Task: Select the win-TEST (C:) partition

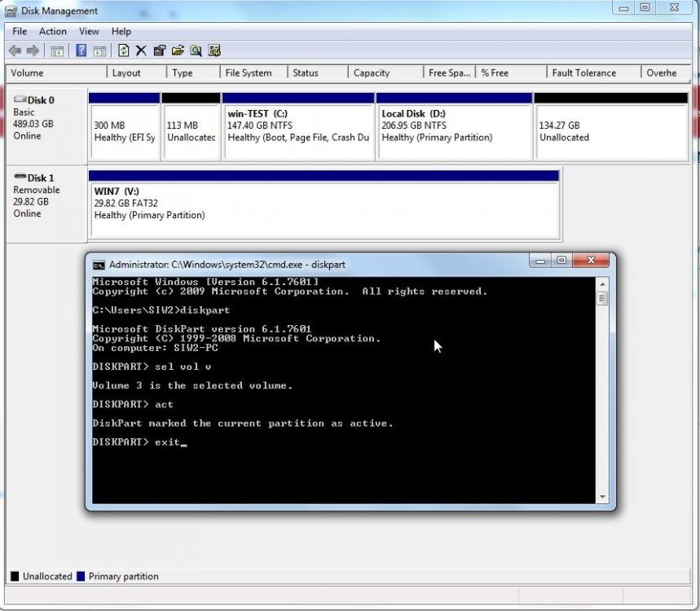Action: (x=297, y=126)
